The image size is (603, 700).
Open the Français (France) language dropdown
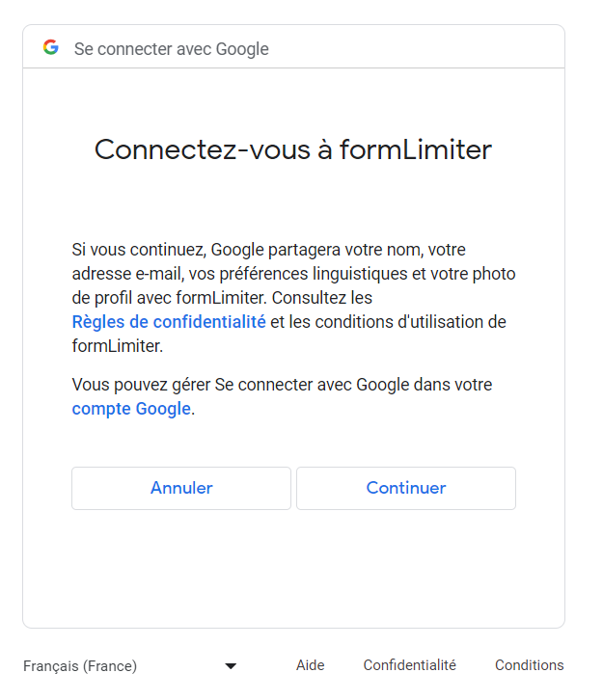(x=130, y=666)
